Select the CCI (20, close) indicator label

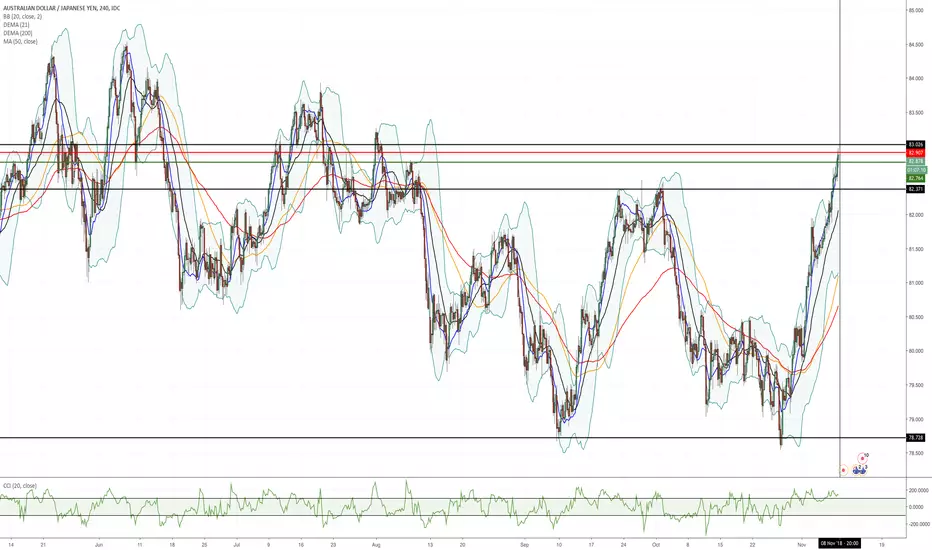tap(20, 486)
